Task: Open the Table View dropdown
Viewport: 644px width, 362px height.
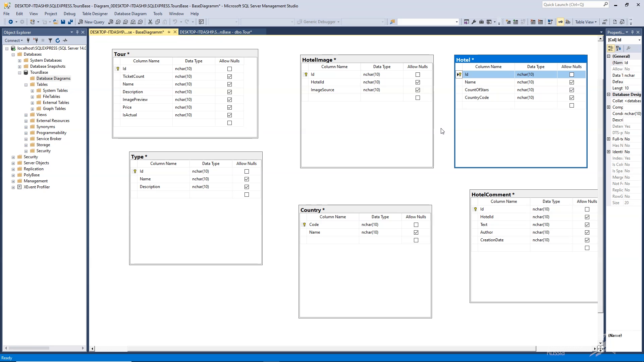Action: point(586,22)
